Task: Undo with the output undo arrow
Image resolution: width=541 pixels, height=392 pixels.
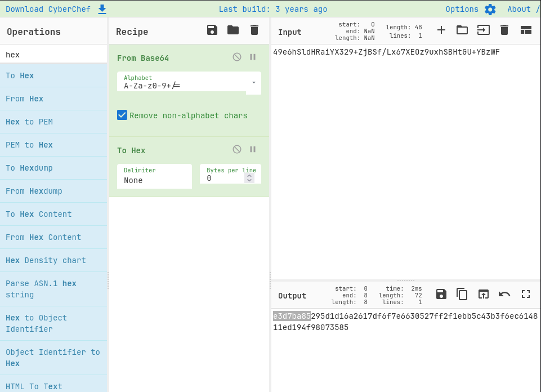Action: pyautogui.click(x=504, y=294)
